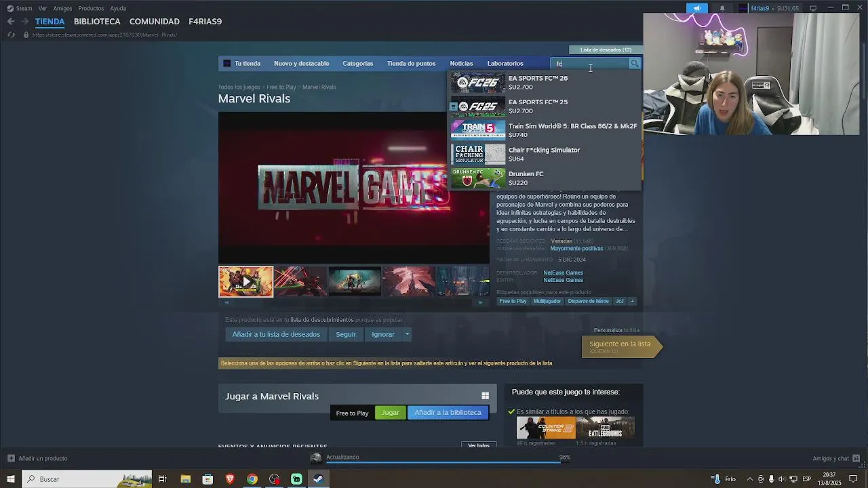This screenshot has height=488, width=868.
Task: Click the Marvel Rivals breadcrumb link
Action: pyautogui.click(x=319, y=87)
